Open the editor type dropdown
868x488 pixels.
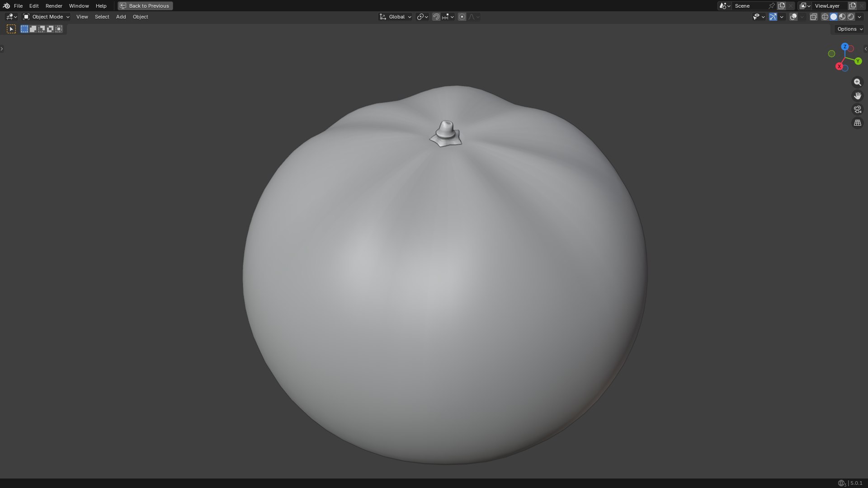[11, 17]
